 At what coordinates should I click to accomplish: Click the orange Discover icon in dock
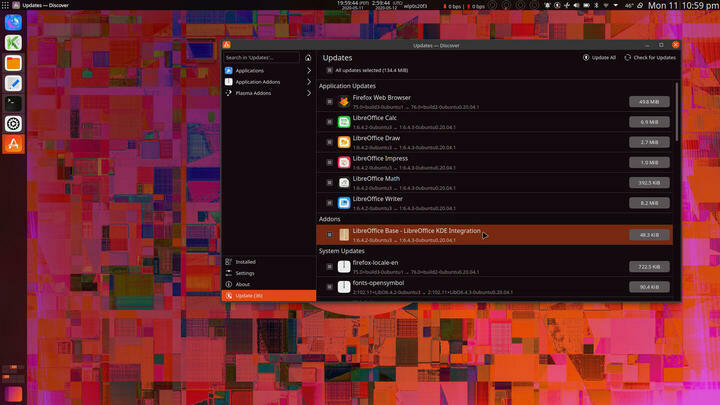tap(13, 144)
